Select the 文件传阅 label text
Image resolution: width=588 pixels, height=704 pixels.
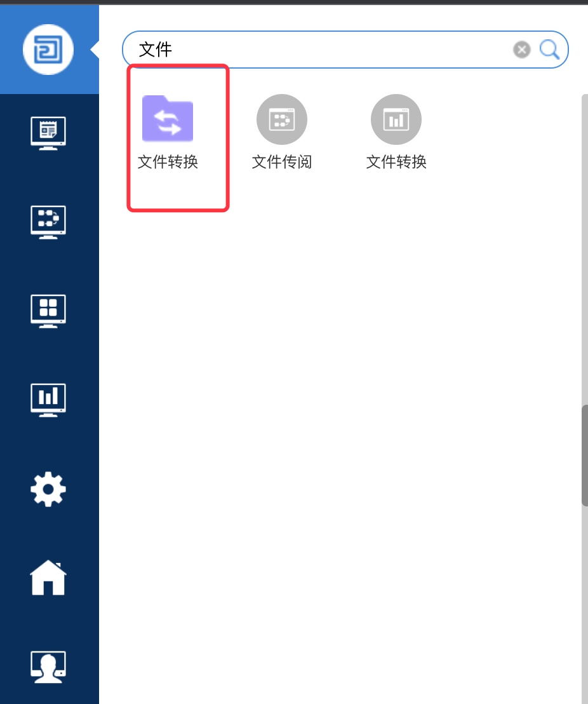(282, 161)
